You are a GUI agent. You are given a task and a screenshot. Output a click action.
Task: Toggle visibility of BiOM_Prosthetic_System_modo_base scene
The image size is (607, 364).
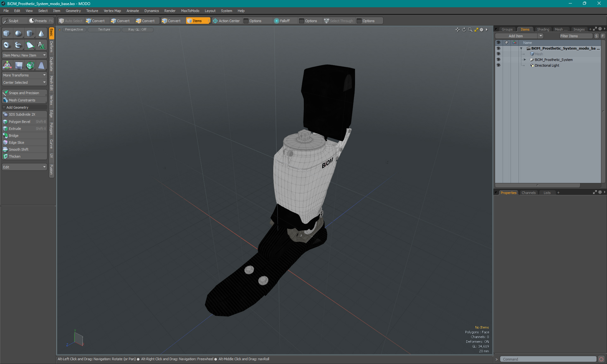click(x=498, y=48)
